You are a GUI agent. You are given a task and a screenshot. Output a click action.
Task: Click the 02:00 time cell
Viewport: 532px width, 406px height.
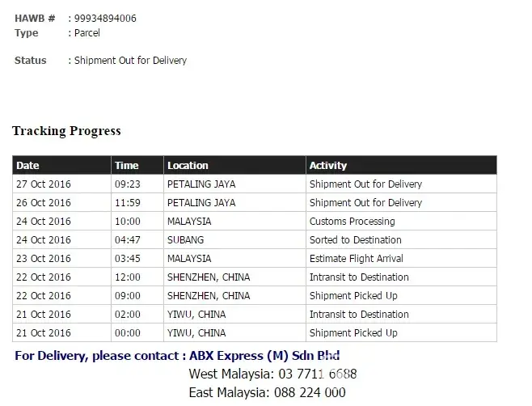[x=127, y=315]
